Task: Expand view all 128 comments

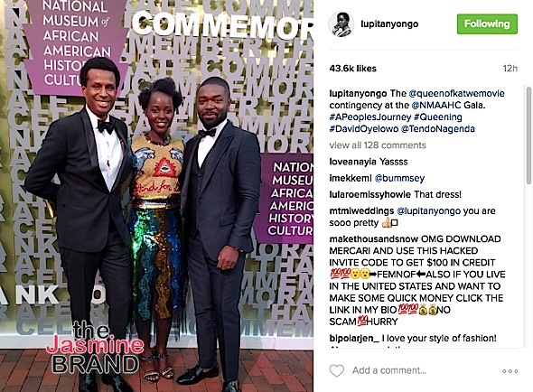Action: click(378, 145)
